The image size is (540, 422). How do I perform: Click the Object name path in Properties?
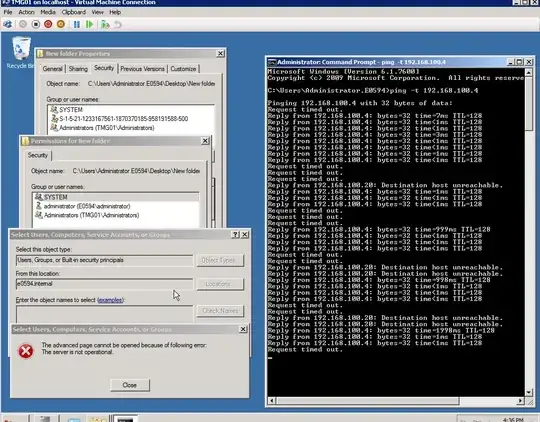[x=151, y=84]
